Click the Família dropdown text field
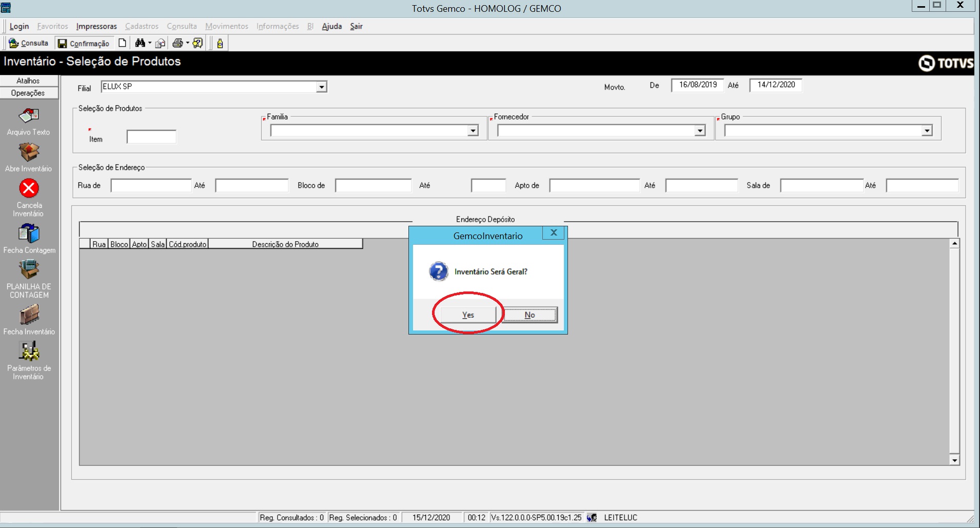This screenshot has width=980, height=528. (x=369, y=131)
